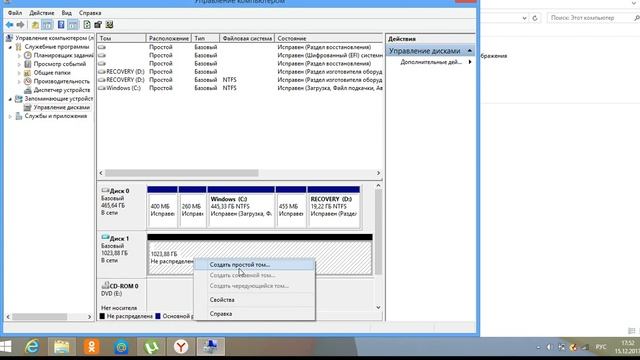The width and height of the screenshot is (640, 360).
Task: Collapse the Управление дисками actions section
Action: tap(470, 51)
